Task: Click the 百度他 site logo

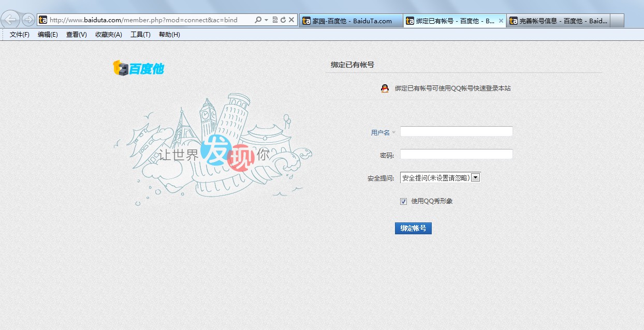Action: pyautogui.click(x=139, y=68)
